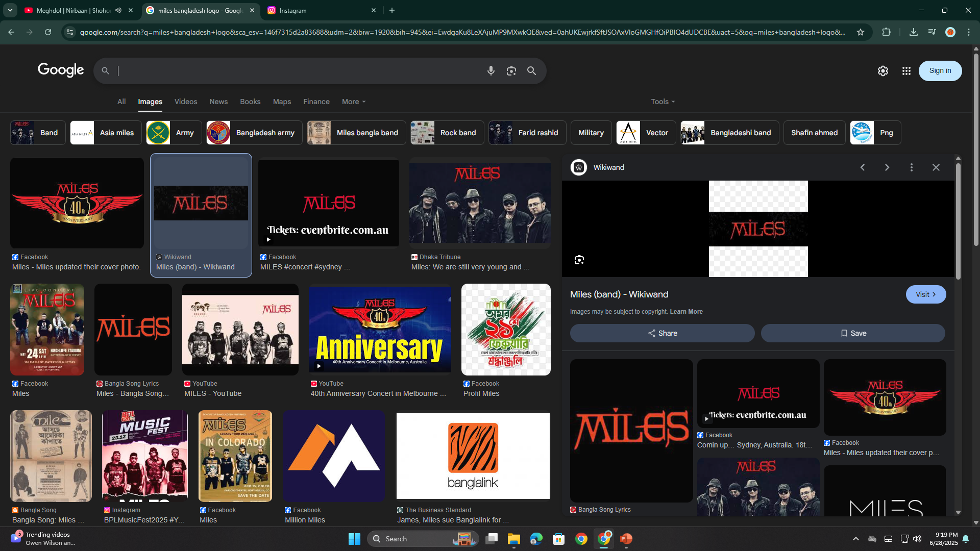Switch to the Books results tab

[250, 102]
